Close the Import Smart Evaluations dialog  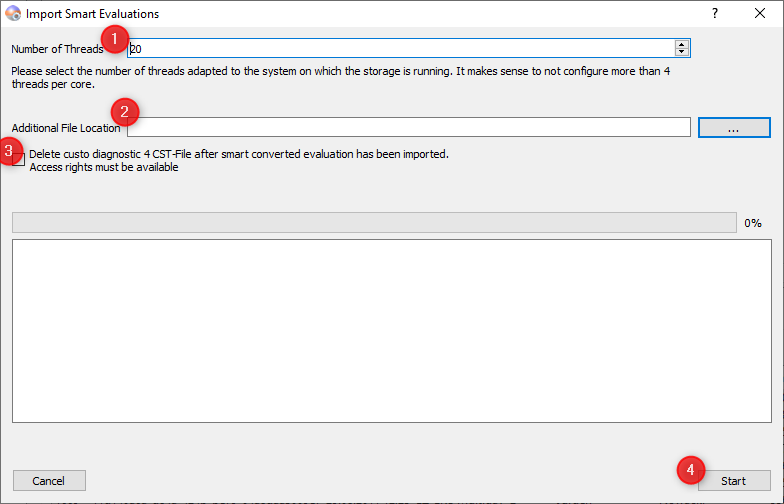pyautogui.click(x=760, y=14)
